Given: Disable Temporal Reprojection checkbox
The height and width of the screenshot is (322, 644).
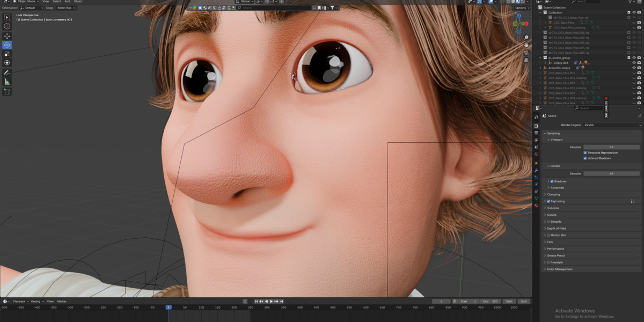Looking at the screenshot, I should tap(586, 152).
